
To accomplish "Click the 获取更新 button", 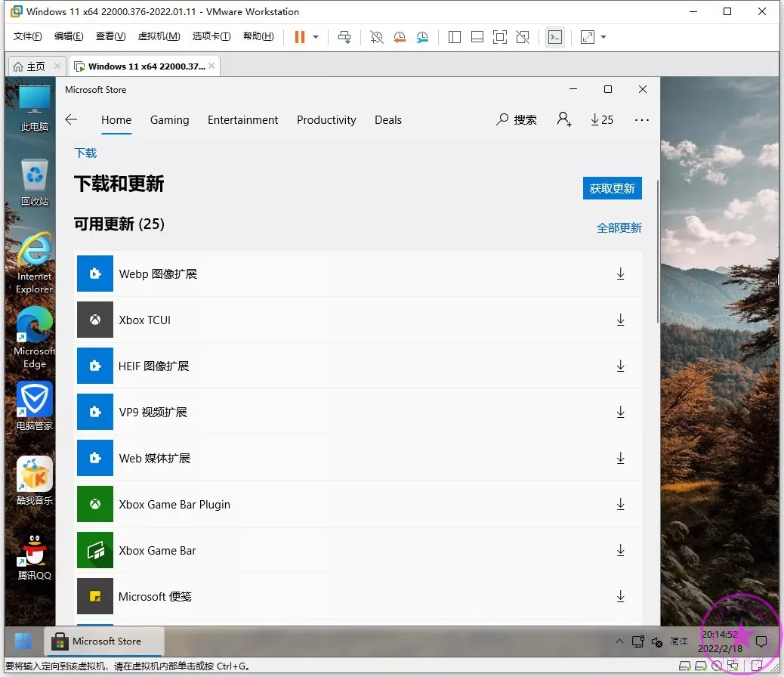I will pos(612,188).
